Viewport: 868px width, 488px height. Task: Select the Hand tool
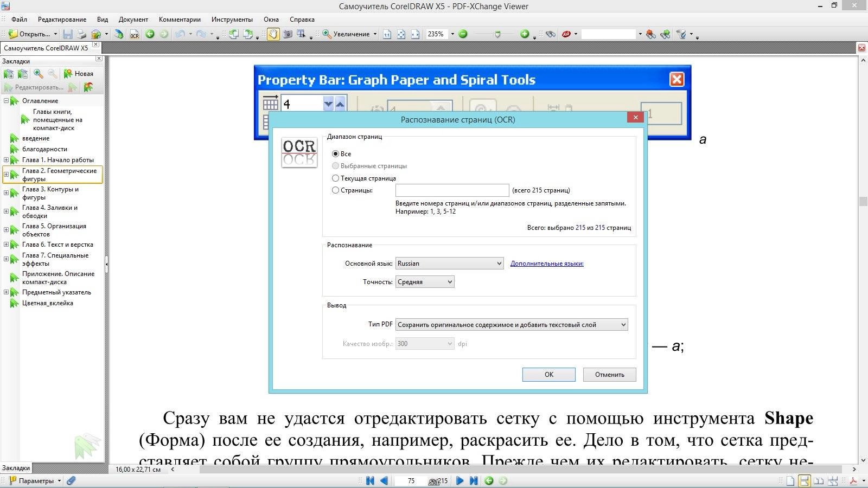273,34
